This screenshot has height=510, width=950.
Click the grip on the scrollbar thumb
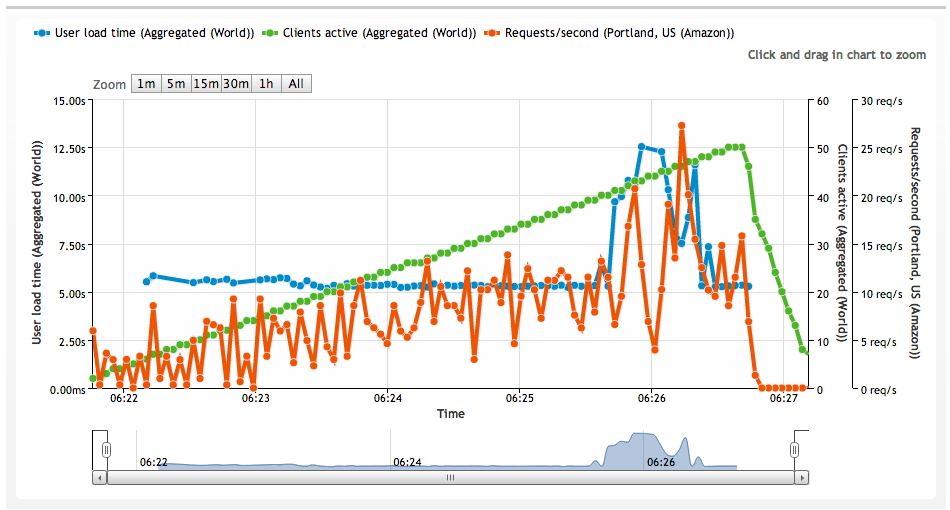(449, 478)
